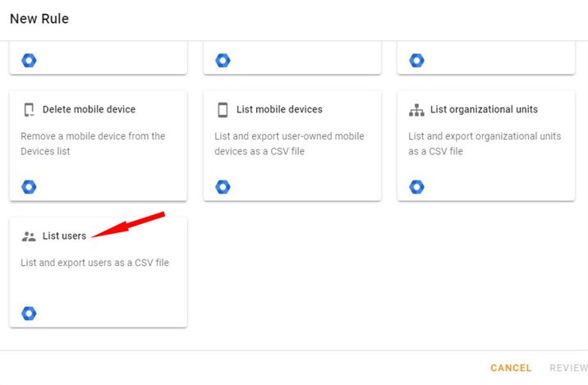Viewport: 588px width, 385px height.
Task: Select the List users title
Action: (x=65, y=236)
